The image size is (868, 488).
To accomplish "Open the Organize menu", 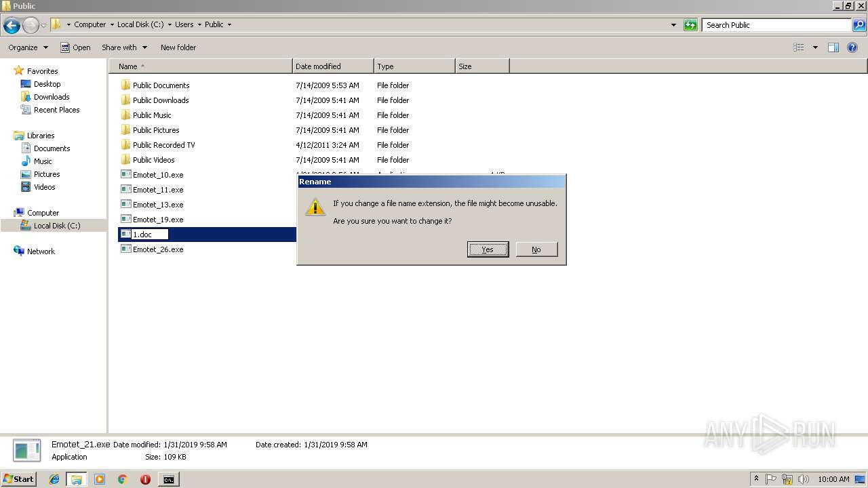I will [28, 47].
